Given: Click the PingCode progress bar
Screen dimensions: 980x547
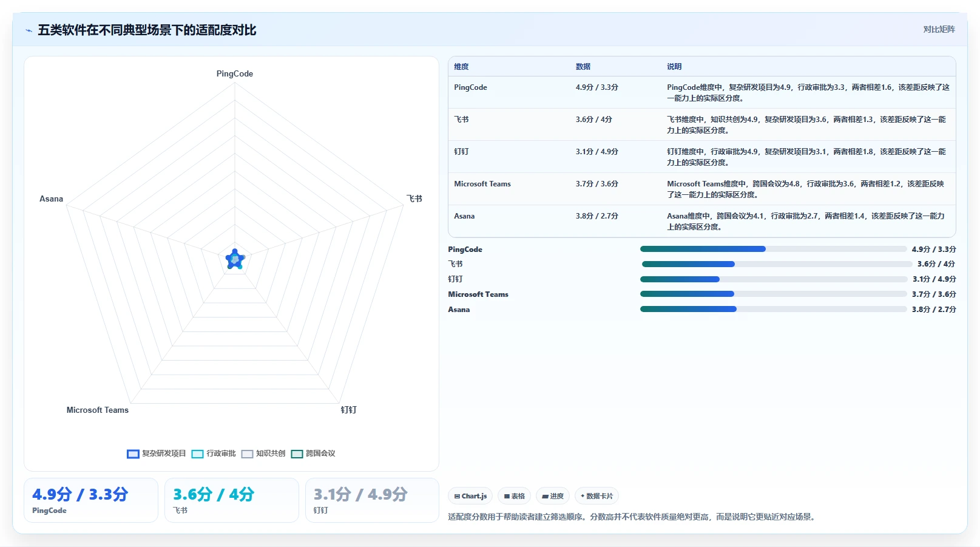Looking at the screenshot, I should tap(773, 249).
